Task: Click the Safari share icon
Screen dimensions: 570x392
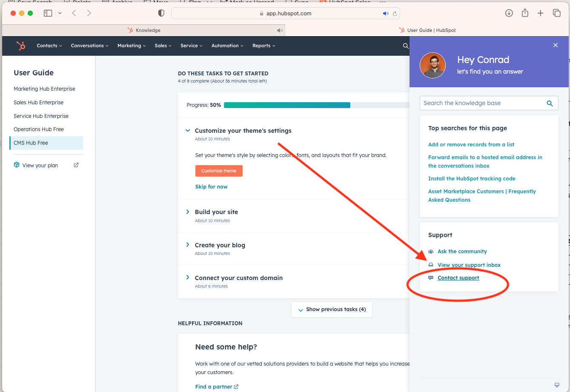Action: [x=525, y=13]
